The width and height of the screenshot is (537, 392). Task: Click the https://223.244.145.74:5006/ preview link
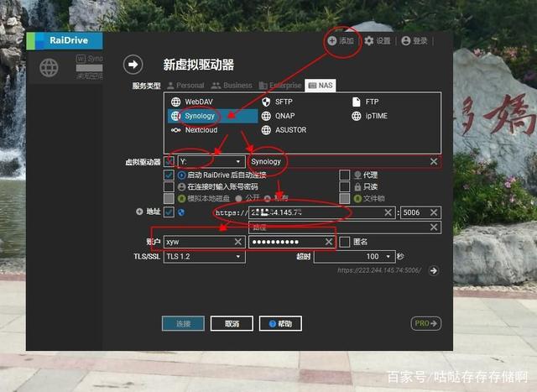tap(379, 270)
